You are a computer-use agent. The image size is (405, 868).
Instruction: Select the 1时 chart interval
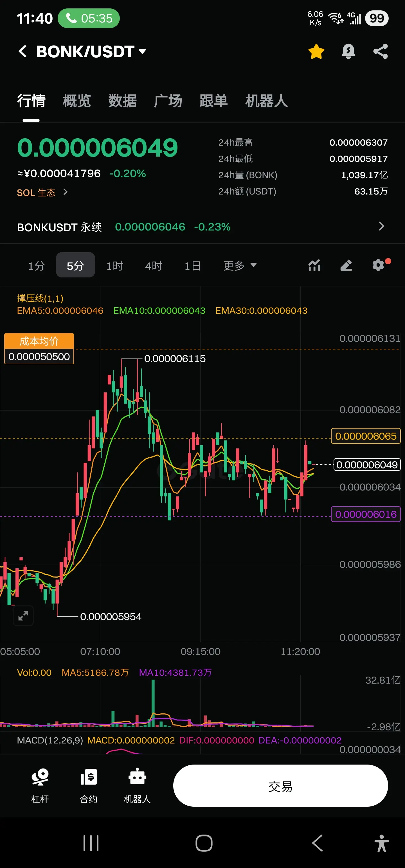[115, 266]
